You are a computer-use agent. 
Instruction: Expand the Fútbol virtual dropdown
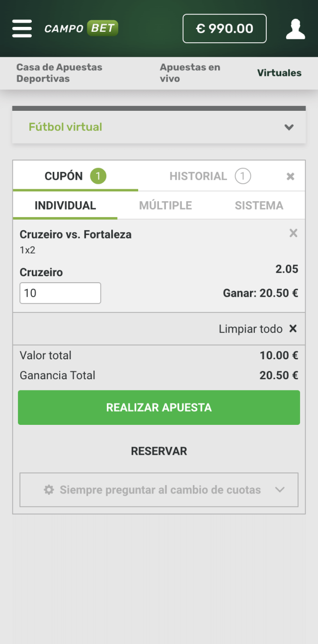tap(289, 127)
